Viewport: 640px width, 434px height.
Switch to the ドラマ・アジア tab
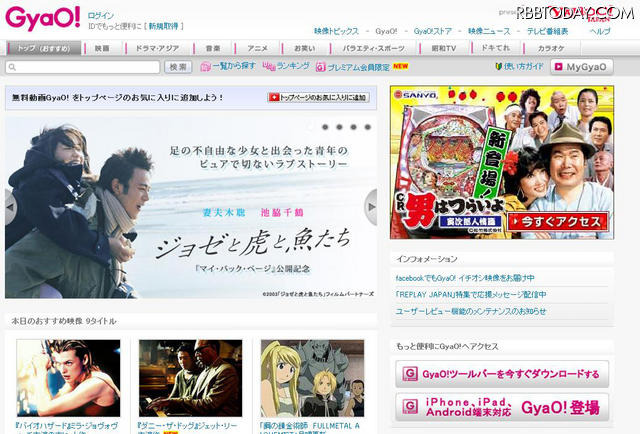(x=158, y=48)
